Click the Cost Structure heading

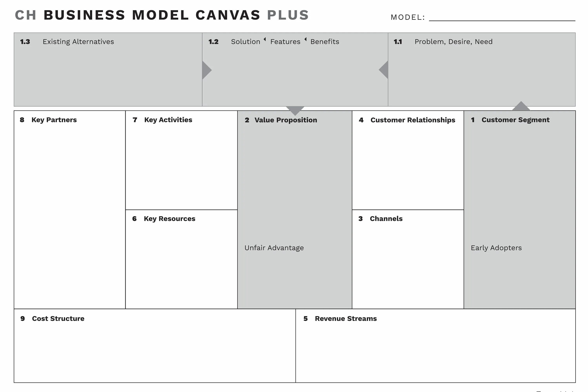[58, 319]
